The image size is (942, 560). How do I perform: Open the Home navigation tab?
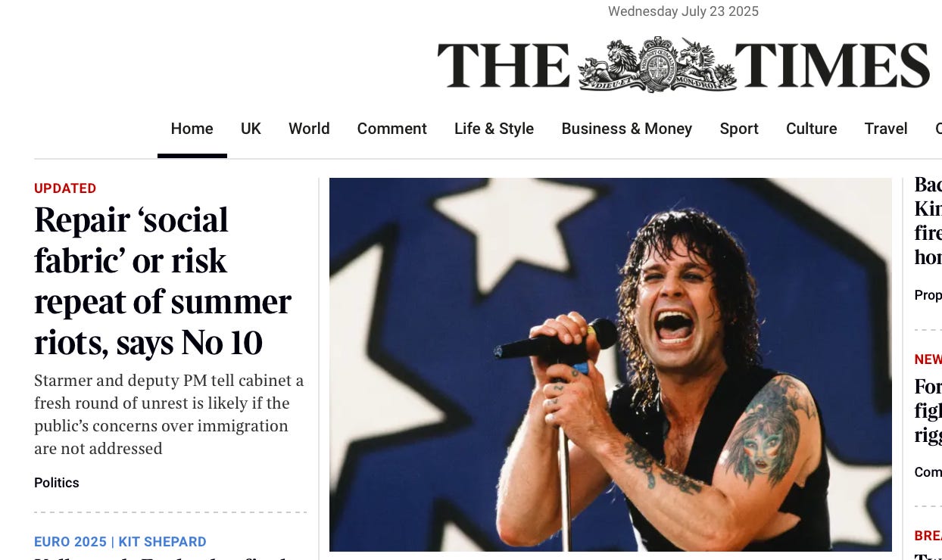[x=192, y=129]
